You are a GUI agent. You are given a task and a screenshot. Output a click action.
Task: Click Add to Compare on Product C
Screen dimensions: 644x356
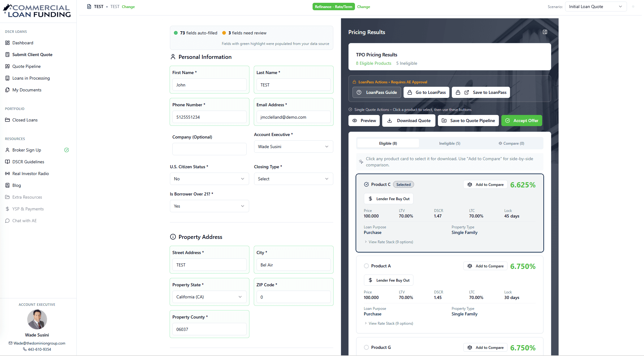point(485,184)
